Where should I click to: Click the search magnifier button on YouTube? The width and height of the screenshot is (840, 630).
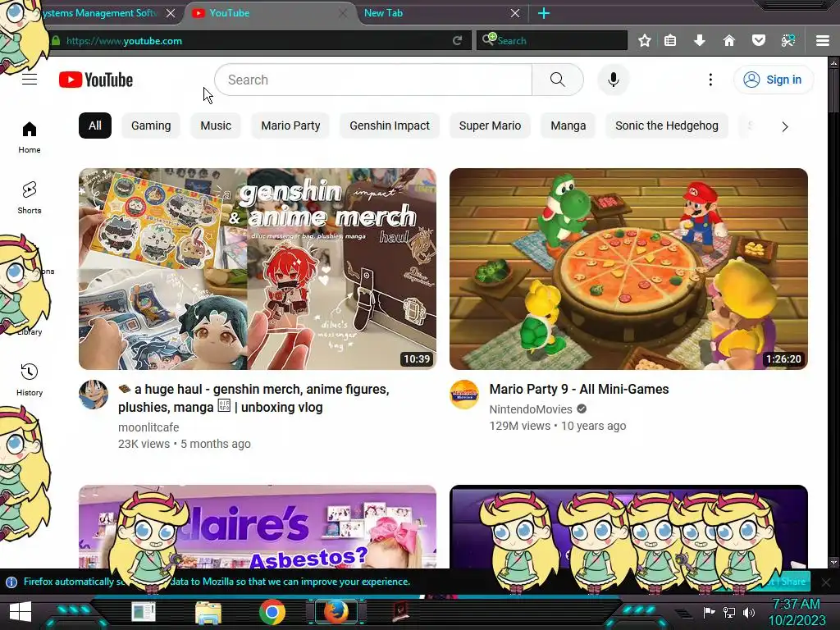[558, 80]
